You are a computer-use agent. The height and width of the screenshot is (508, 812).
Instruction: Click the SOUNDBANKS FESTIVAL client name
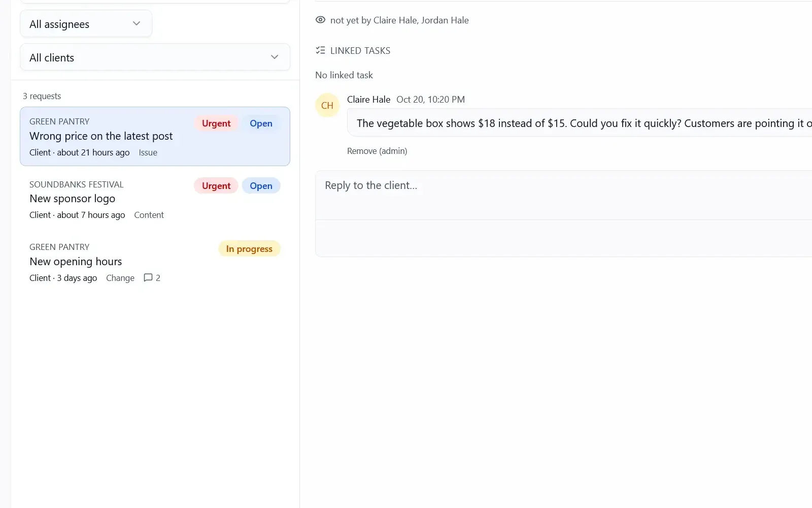point(77,184)
